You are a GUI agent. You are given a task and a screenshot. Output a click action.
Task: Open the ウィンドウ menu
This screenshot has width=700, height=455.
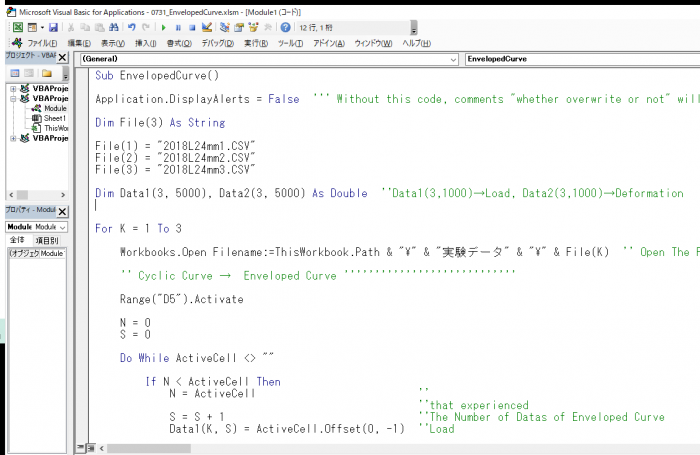pos(373,43)
